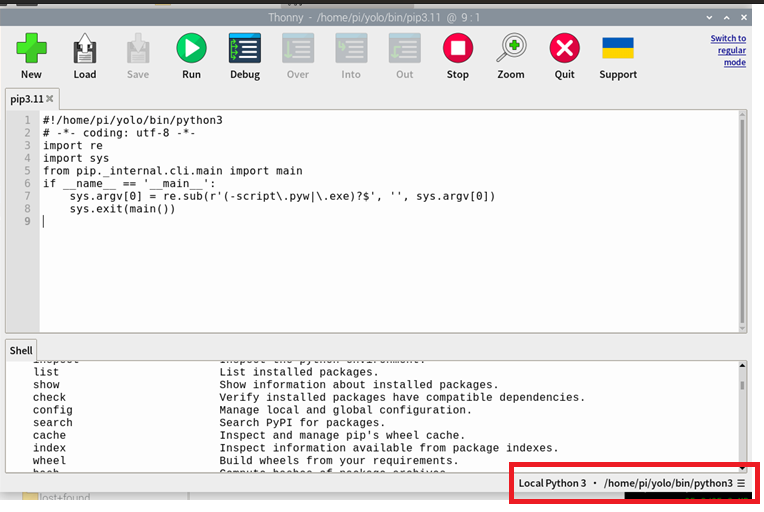The height and width of the screenshot is (512, 764).
Task: Run the current script
Action: (191, 48)
